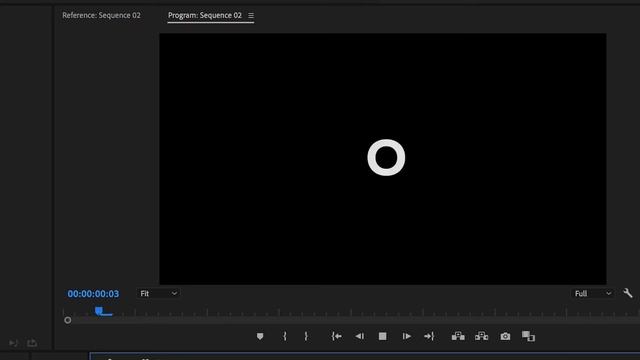The height and width of the screenshot is (360, 640).
Task: Go to In point
Action: point(337,336)
